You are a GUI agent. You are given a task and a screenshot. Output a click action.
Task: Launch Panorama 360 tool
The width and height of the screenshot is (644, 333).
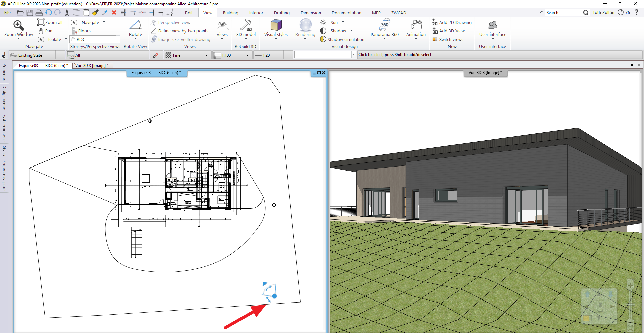coord(384,25)
